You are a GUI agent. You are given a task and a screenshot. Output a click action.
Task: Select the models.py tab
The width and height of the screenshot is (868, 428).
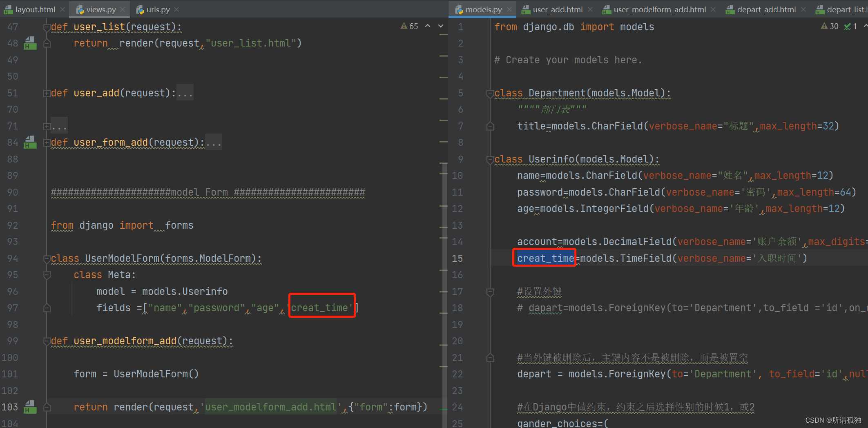coord(479,9)
